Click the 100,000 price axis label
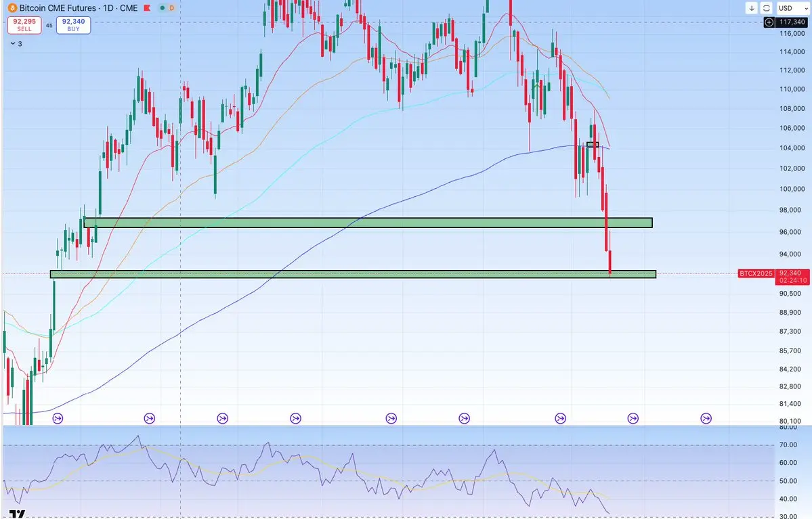Image resolution: width=812 pixels, height=519 pixels. pos(792,189)
